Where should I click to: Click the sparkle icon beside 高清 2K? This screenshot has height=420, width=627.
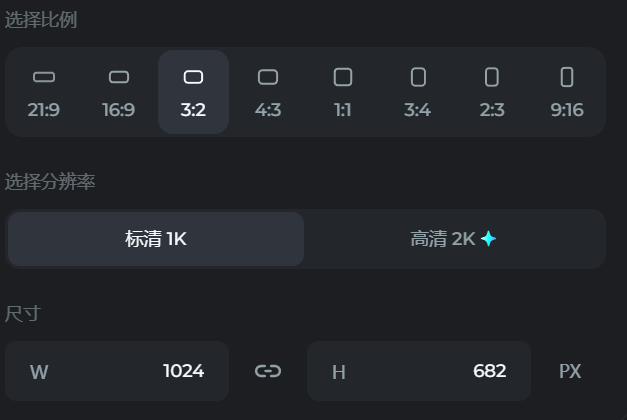(488, 239)
